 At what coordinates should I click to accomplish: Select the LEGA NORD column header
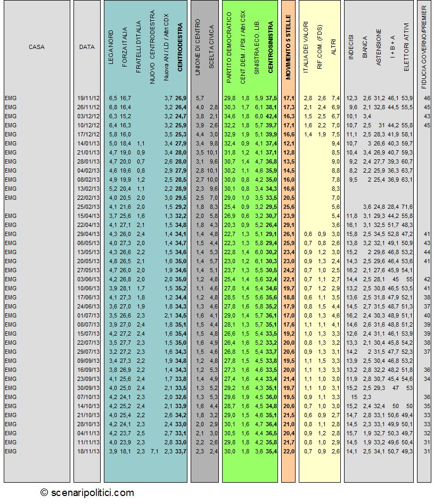click(111, 47)
